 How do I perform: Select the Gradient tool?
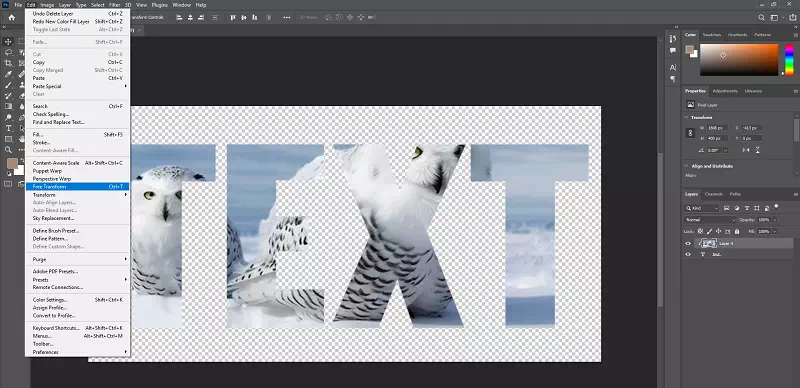point(9,106)
